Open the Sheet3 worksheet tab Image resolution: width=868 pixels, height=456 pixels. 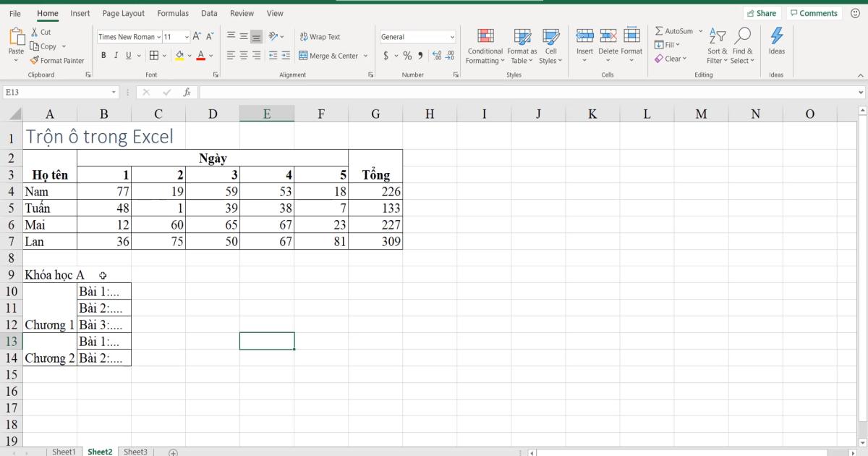point(135,451)
